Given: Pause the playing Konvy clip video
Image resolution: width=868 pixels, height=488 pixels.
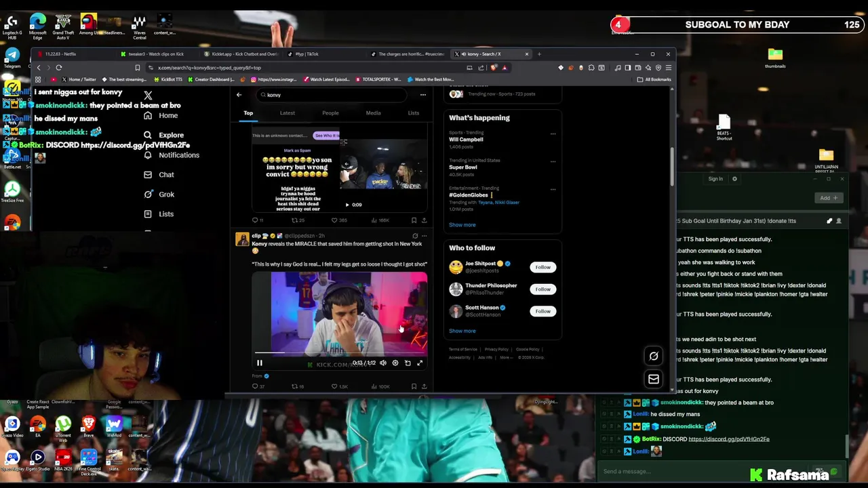Looking at the screenshot, I should (x=259, y=363).
